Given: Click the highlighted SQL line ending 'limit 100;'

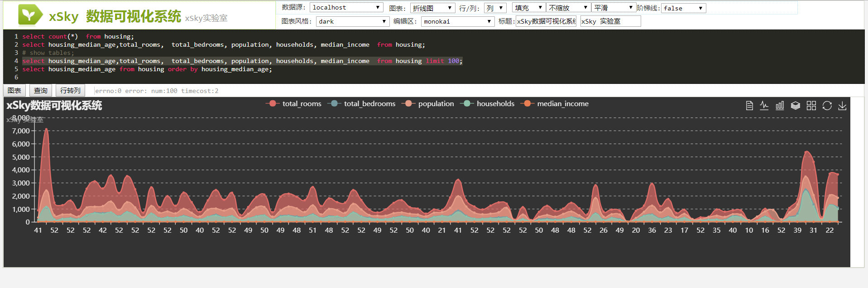Looking at the screenshot, I should pyautogui.click(x=243, y=61).
